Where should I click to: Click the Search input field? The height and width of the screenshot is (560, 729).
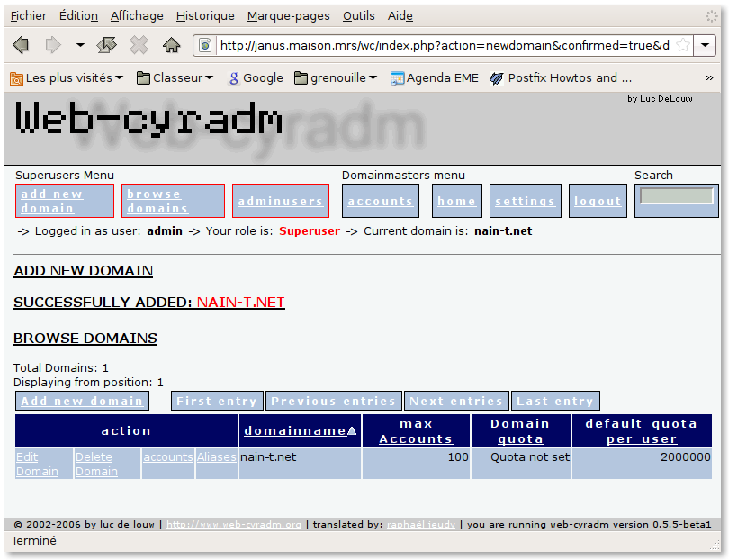(x=676, y=196)
